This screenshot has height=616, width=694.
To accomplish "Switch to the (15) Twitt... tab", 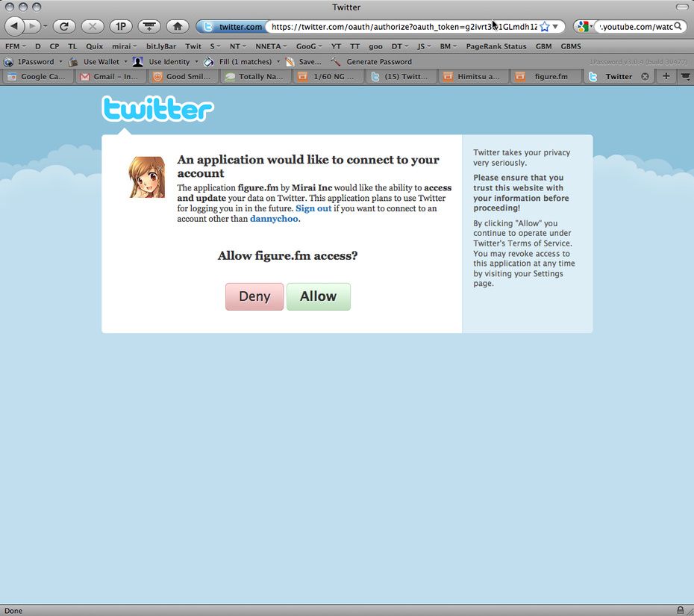I will pos(401,77).
